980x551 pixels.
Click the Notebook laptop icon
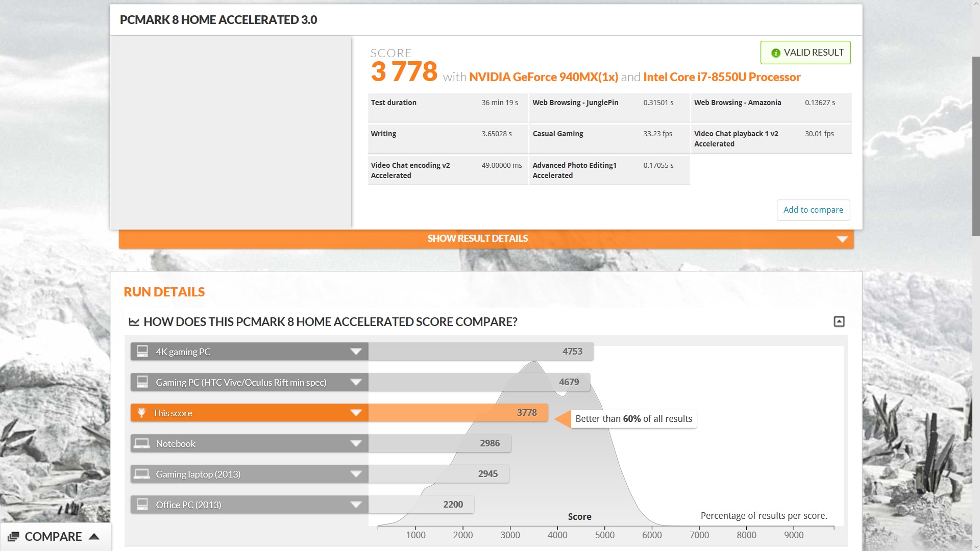[142, 443]
